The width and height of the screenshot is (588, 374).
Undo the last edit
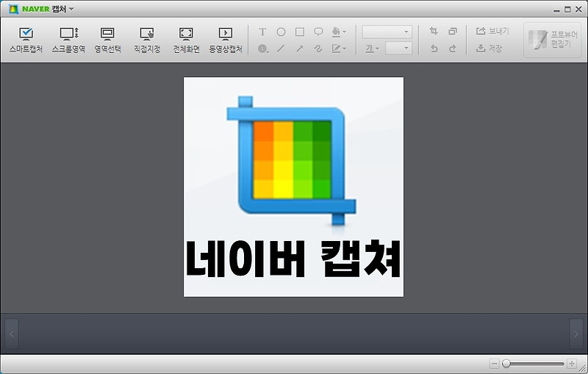[434, 48]
